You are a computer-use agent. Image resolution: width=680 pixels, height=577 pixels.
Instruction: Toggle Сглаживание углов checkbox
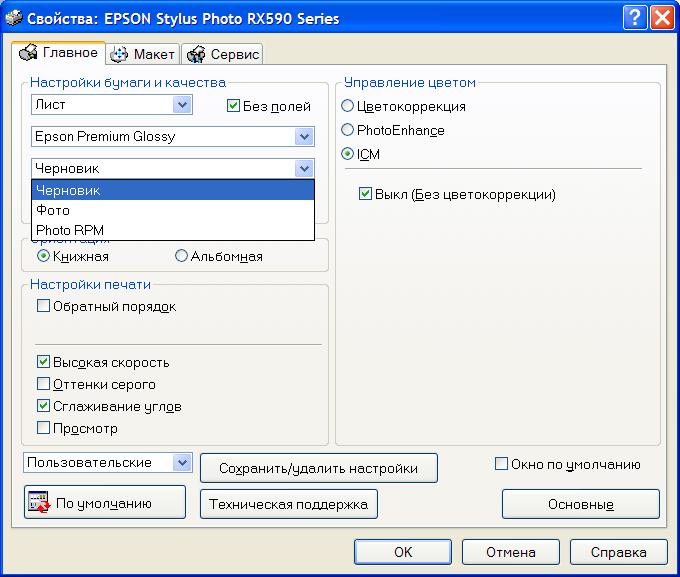click(43, 406)
